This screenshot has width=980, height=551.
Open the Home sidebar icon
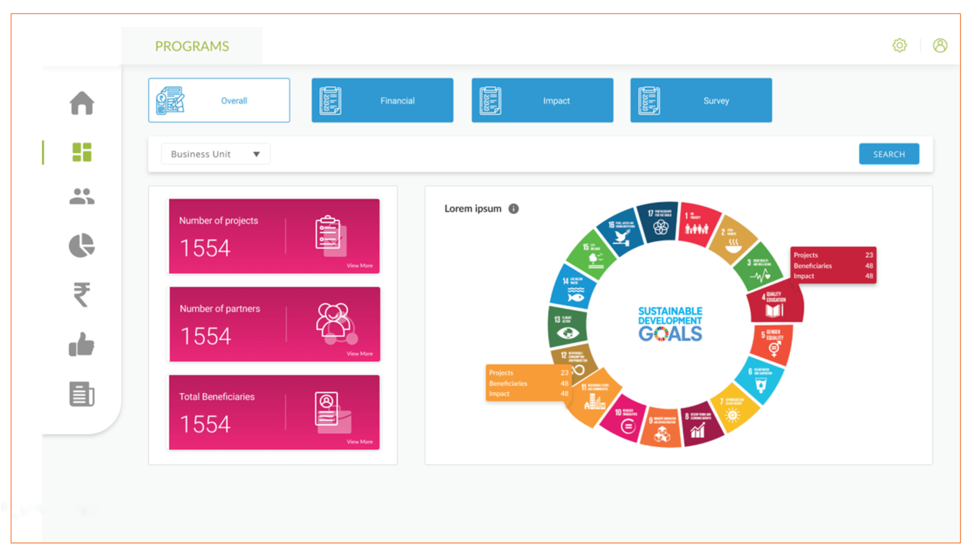82,103
